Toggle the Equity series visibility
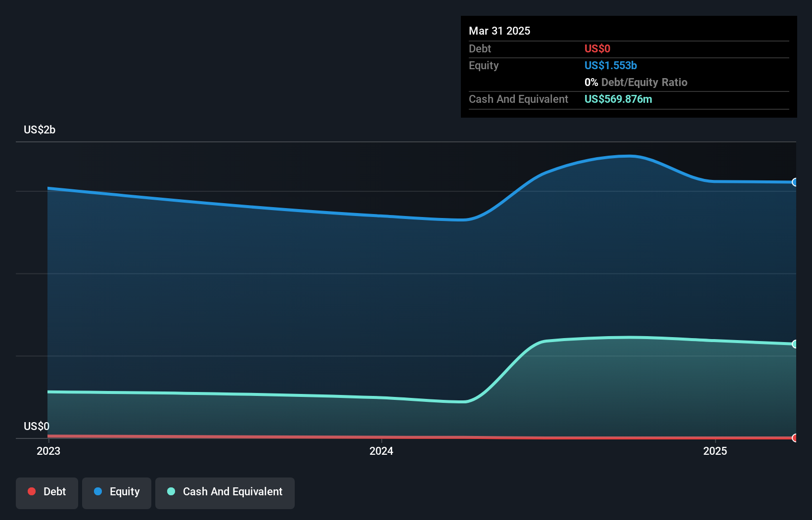 point(117,491)
